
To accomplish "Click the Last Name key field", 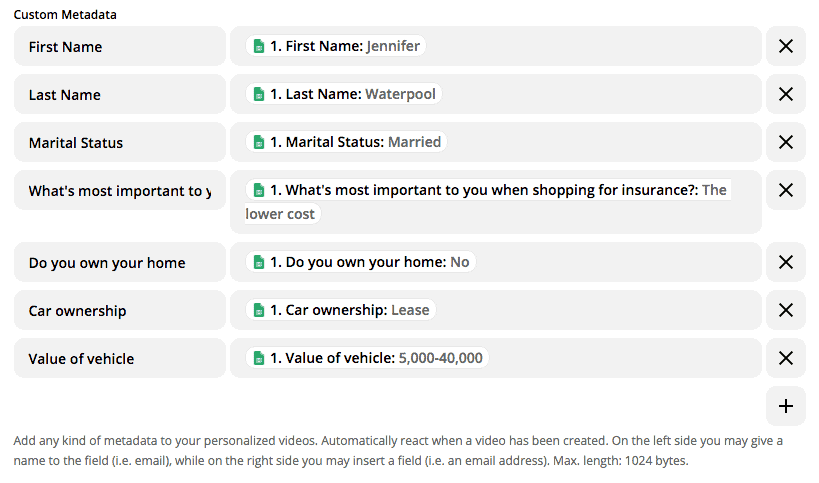I will click(x=120, y=94).
